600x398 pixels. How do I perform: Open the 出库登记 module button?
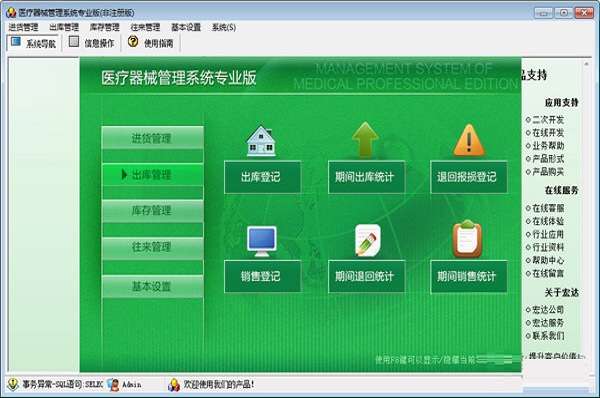(262, 177)
